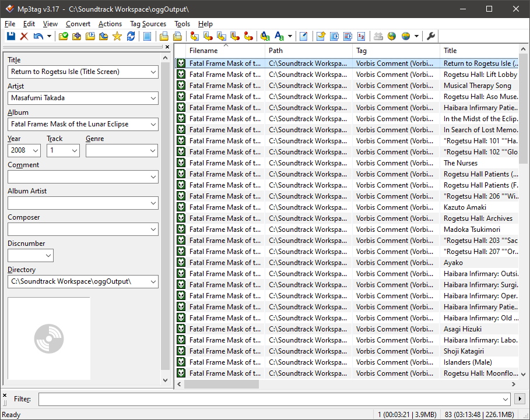This screenshot has height=420, width=530.
Task: Click the Save tag icon
Action: pyautogui.click(x=11, y=36)
